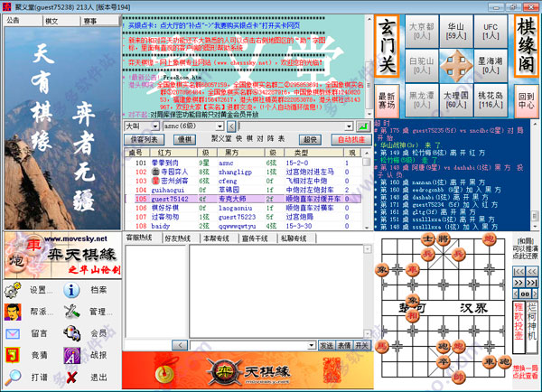The width and height of the screenshot is (542, 392).
Task: Increase replay speed with right arrow
Action: [x=535, y=294]
